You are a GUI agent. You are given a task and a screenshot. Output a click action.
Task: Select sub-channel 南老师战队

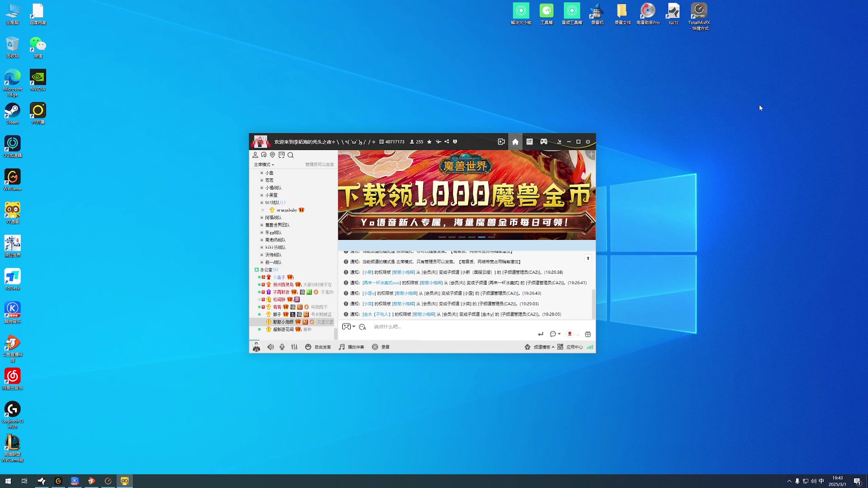pos(275,240)
